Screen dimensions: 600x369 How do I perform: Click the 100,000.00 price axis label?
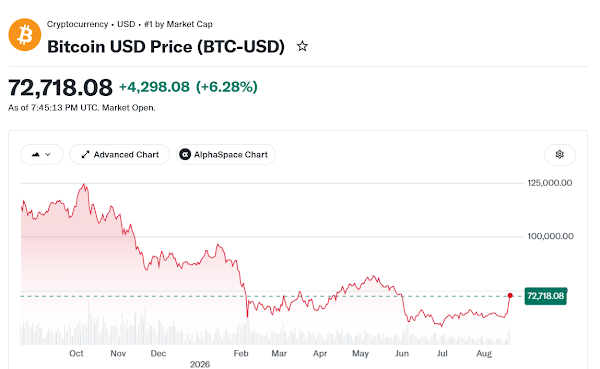pos(550,236)
